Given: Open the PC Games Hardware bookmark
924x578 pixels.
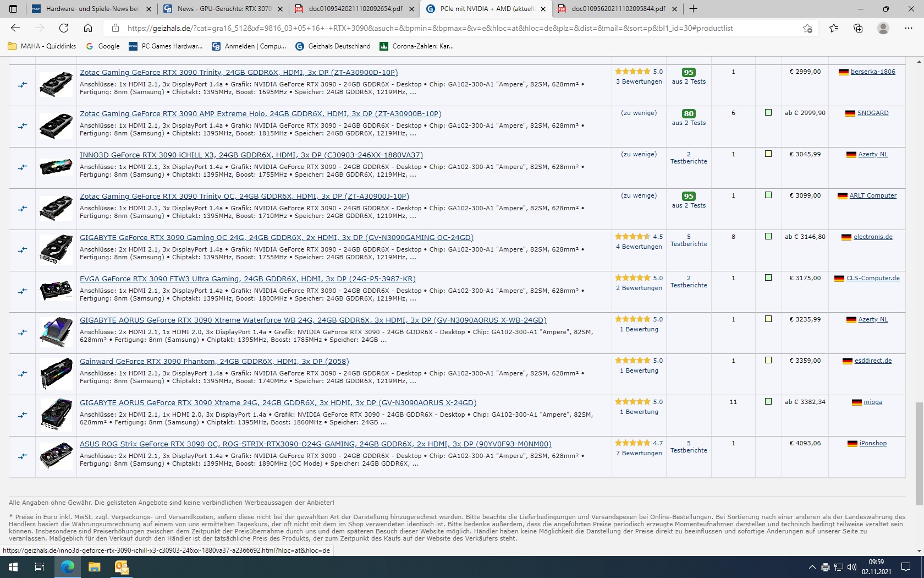Looking at the screenshot, I should click(x=166, y=46).
